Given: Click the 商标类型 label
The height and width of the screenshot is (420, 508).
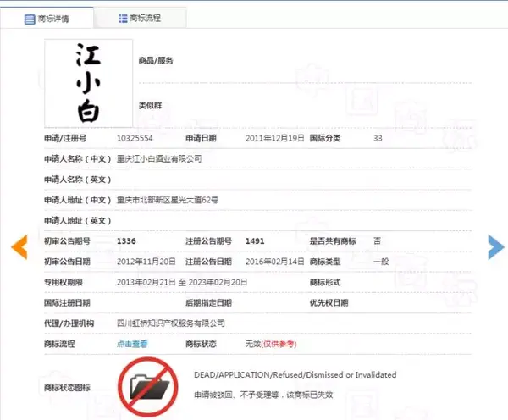Looking at the screenshot, I should click(325, 262).
